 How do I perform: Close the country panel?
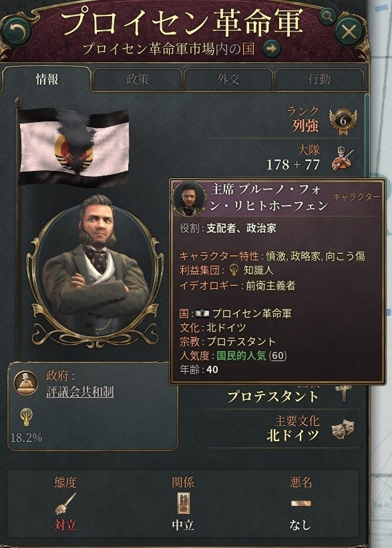tap(349, 32)
